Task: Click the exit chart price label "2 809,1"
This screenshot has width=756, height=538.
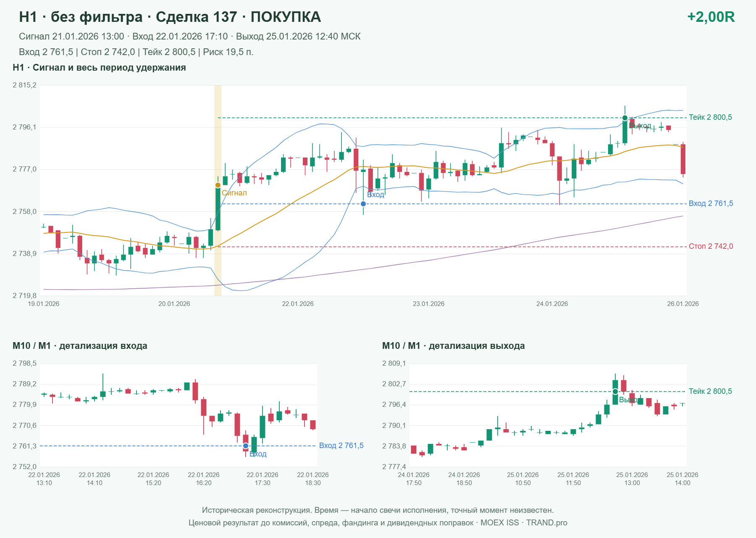Action: (394, 364)
